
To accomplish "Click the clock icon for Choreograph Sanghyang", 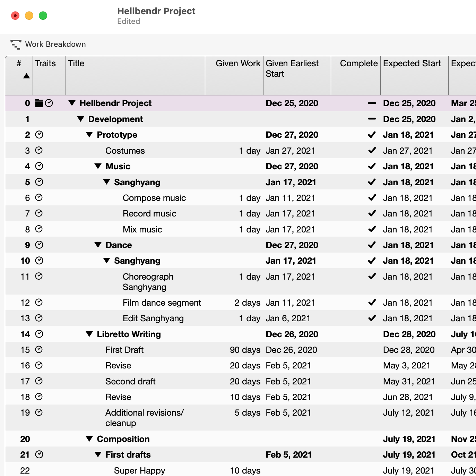I will [x=39, y=276].
